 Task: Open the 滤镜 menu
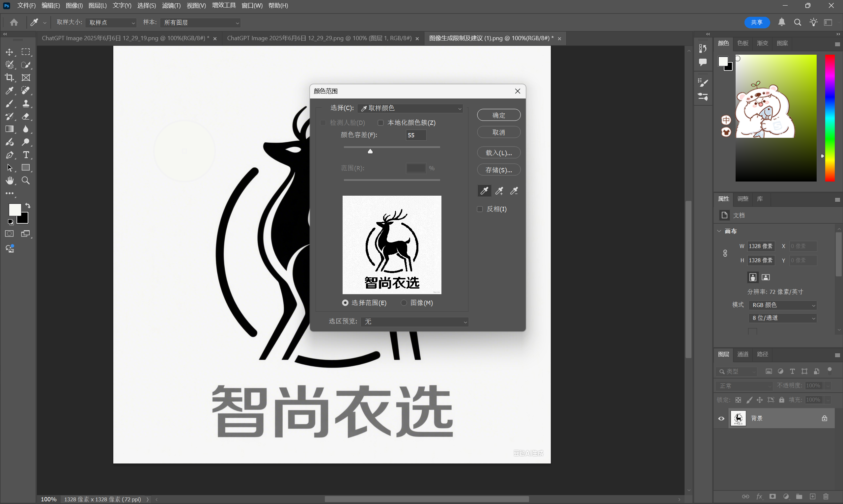pos(171,5)
